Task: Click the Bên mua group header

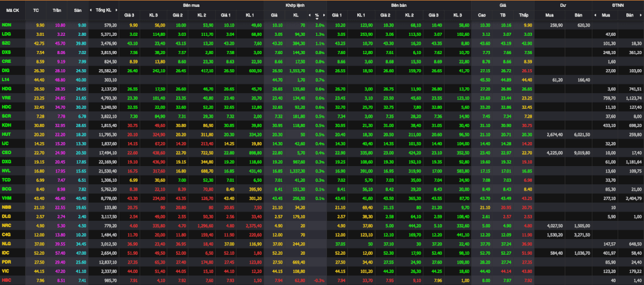Action: tap(191, 6)
